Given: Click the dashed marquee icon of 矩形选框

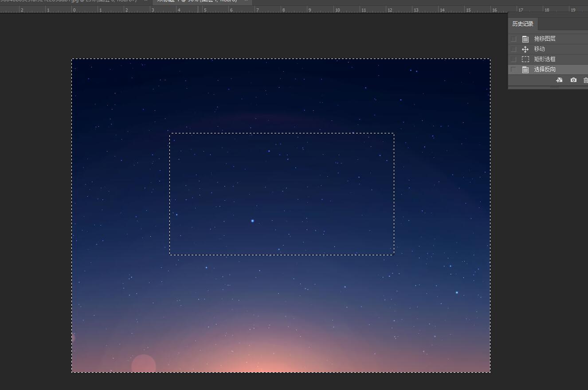Looking at the screenshot, I should coord(525,59).
